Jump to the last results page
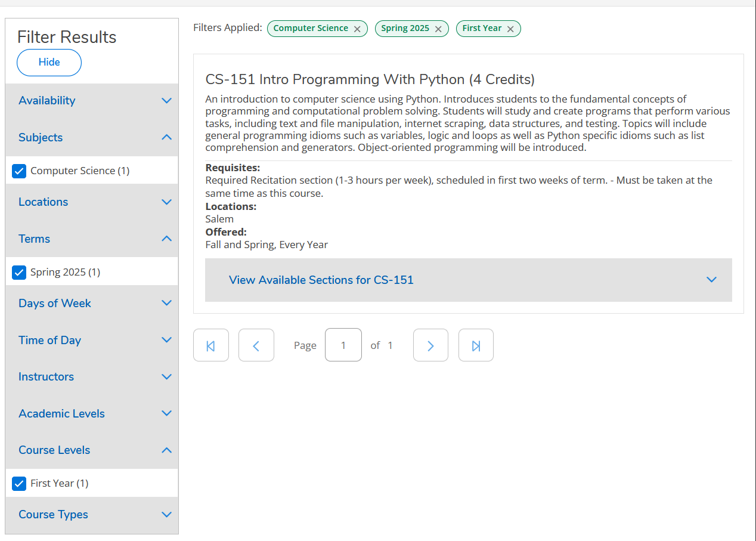 tap(476, 345)
